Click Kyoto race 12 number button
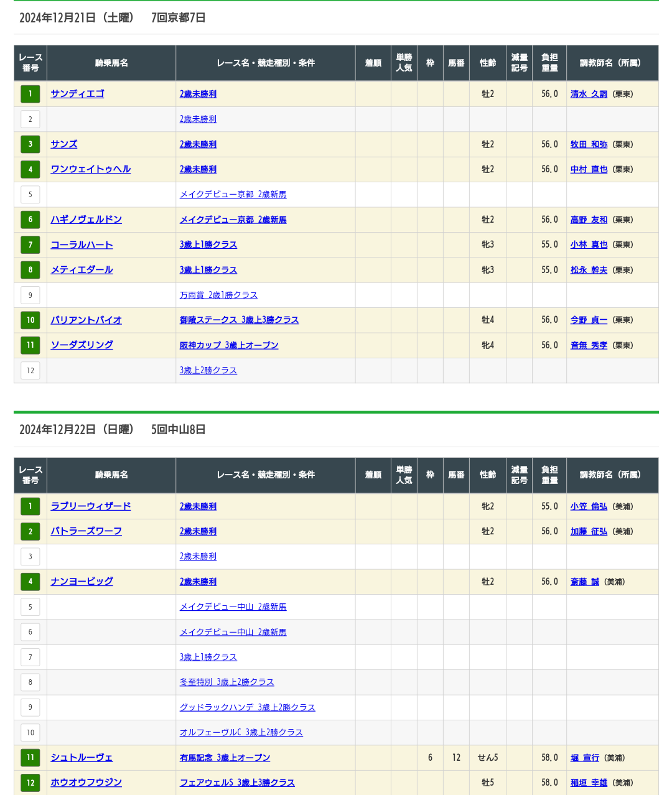Image resolution: width=672 pixels, height=795 pixels. point(30,370)
